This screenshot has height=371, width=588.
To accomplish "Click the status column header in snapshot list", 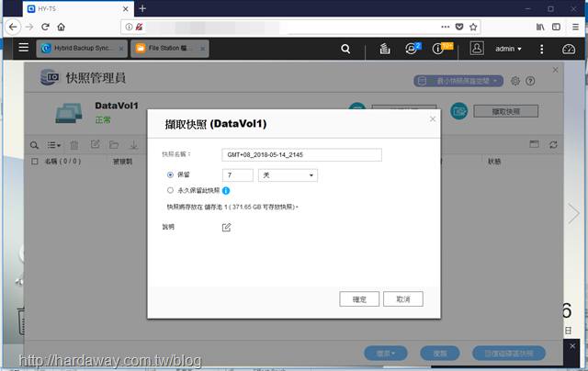I will (x=494, y=162).
